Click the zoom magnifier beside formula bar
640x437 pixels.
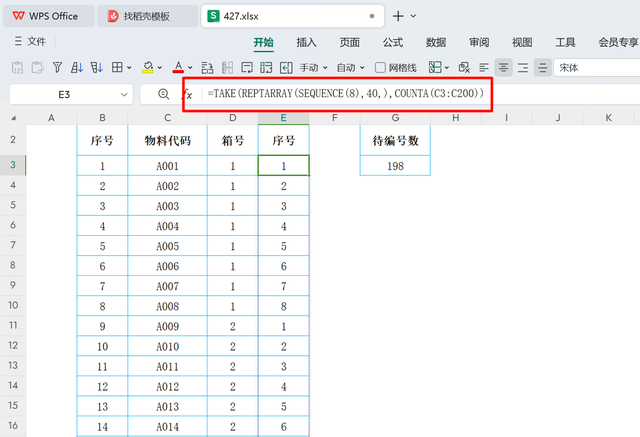tap(163, 94)
